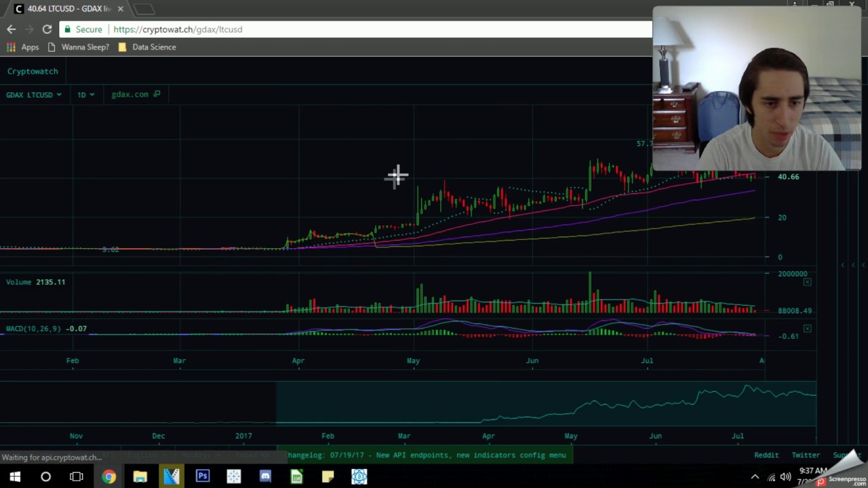868x488 pixels.
Task: Click the 40.66 current price label
Action: tap(788, 177)
